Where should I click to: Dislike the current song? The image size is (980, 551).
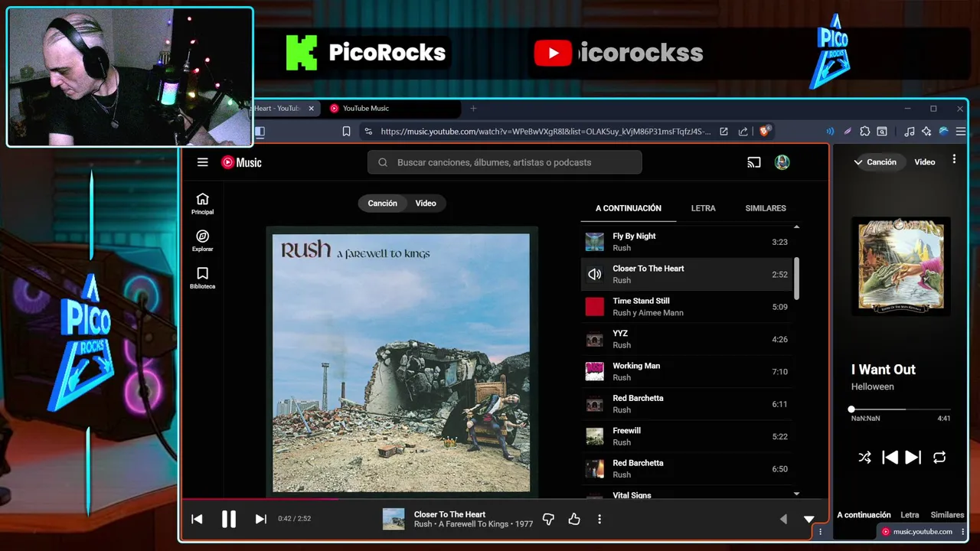(548, 519)
